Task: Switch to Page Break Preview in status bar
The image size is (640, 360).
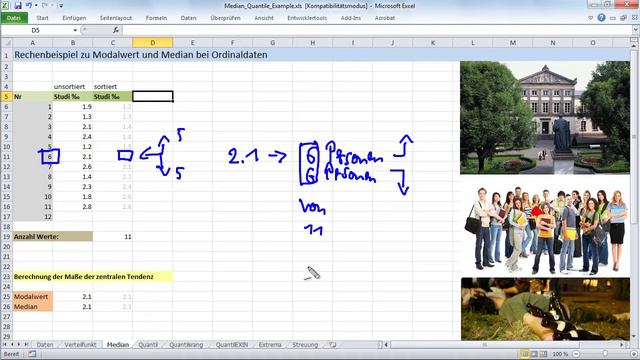Action: point(543,354)
